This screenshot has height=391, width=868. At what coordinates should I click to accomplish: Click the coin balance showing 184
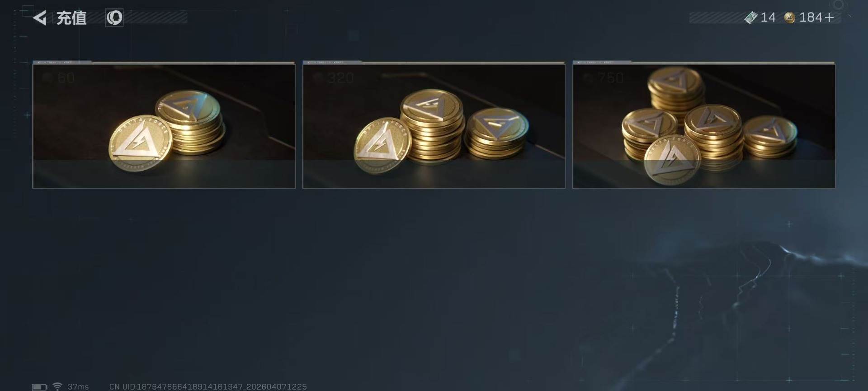[x=811, y=18]
